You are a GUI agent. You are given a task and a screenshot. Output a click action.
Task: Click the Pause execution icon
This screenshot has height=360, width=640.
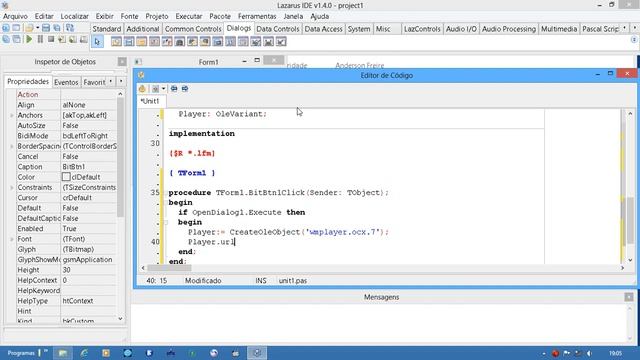40,40
